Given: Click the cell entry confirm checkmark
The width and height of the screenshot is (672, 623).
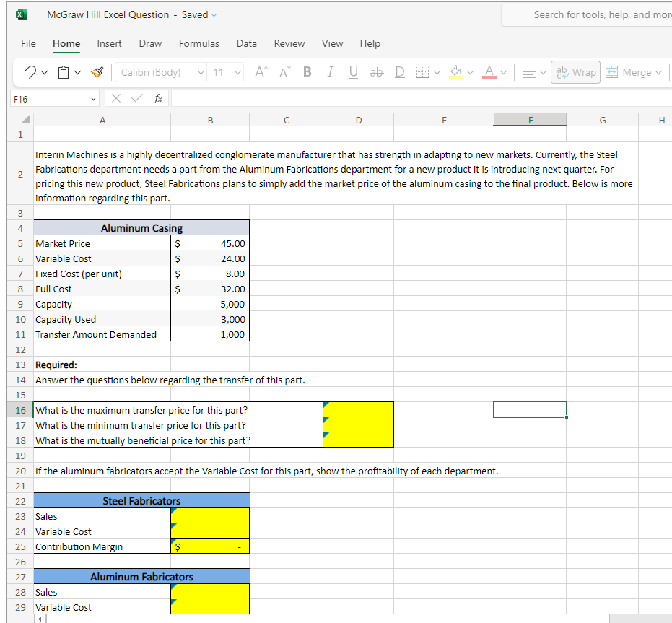Looking at the screenshot, I should click(137, 97).
